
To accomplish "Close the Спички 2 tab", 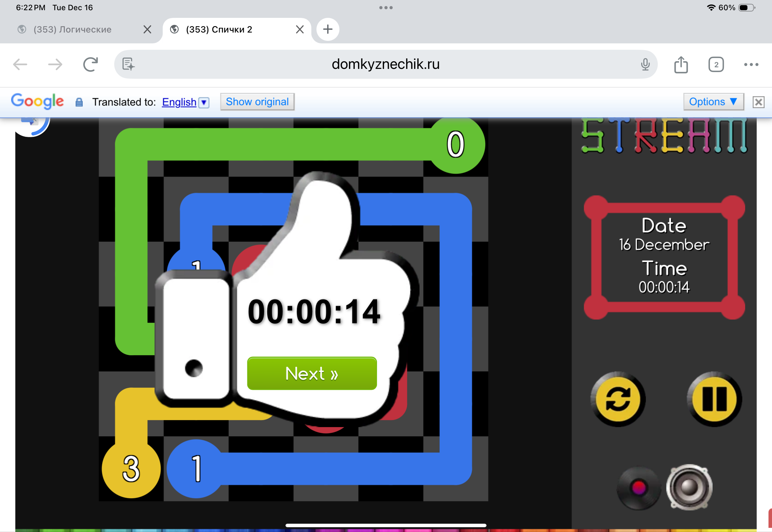I will pos(299,29).
